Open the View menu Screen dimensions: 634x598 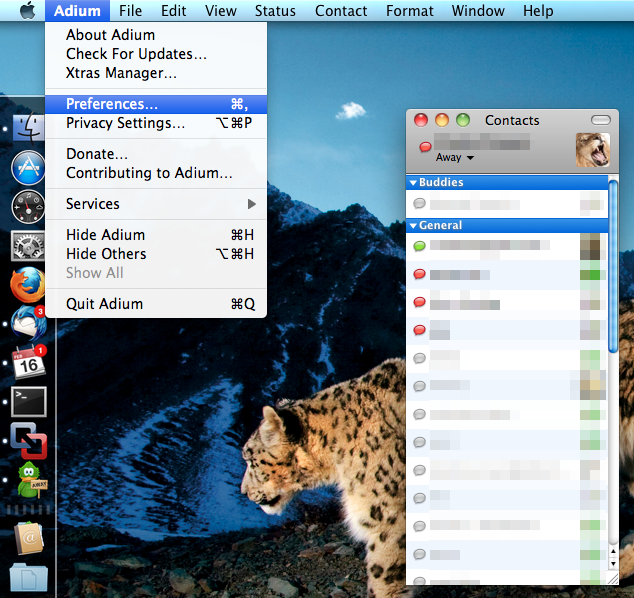(x=220, y=11)
